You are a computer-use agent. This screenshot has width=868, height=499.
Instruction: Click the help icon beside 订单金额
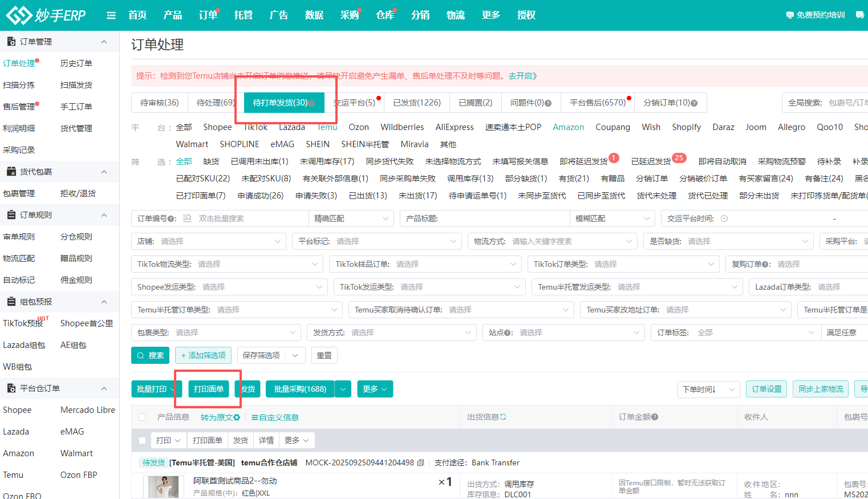point(655,417)
